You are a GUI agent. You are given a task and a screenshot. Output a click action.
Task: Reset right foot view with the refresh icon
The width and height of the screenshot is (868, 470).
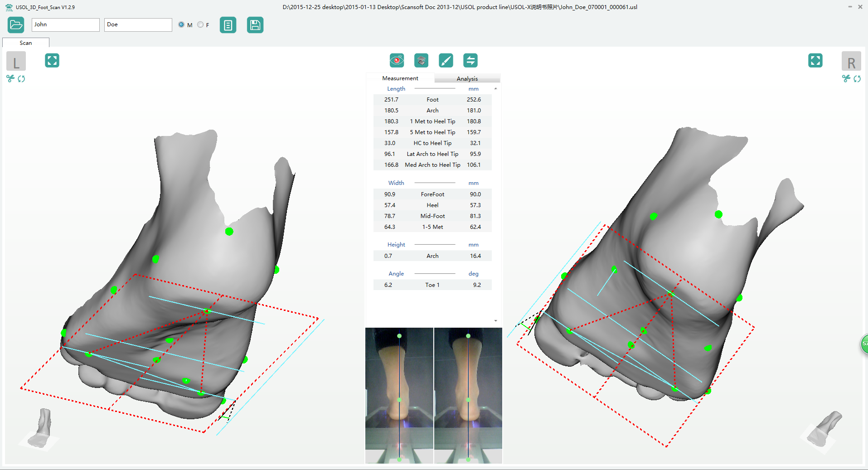point(857,79)
